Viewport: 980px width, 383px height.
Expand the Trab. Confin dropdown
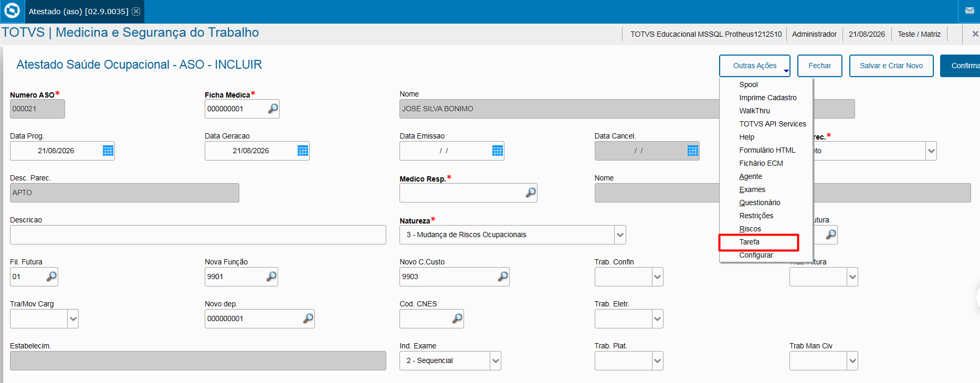(x=657, y=276)
